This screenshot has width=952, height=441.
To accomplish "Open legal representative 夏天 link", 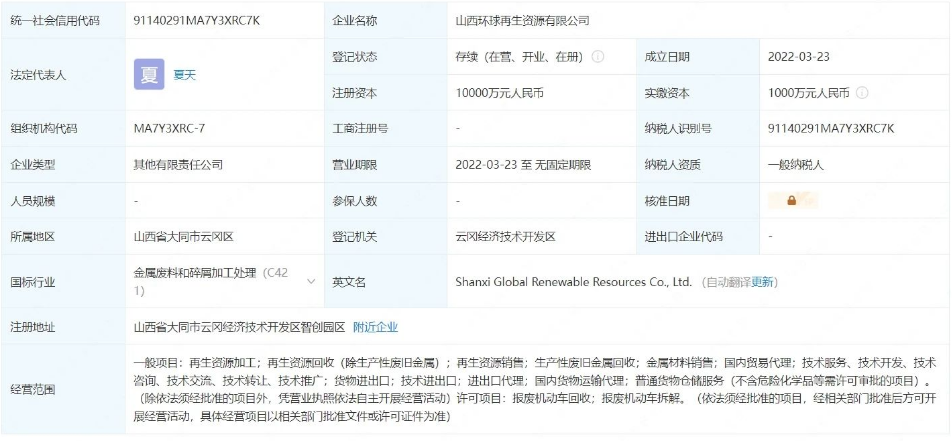I will pyautogui.click(x=185, y=75).
